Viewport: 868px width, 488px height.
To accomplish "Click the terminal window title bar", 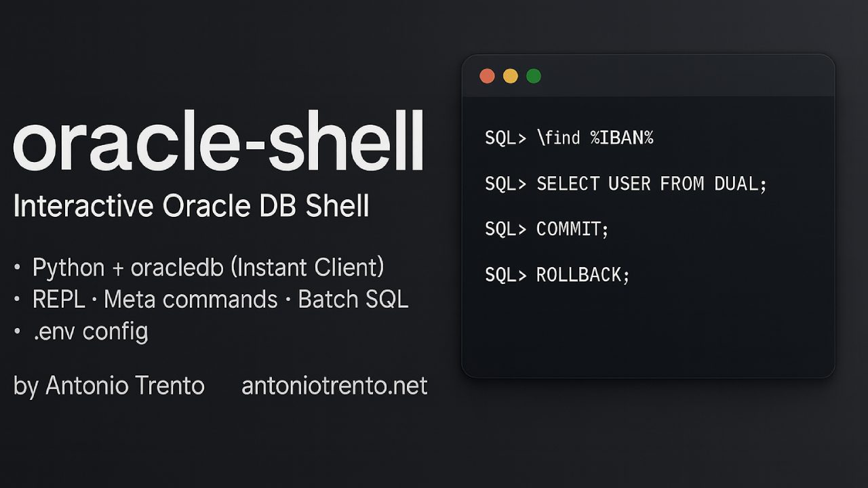I will point(678,76).
